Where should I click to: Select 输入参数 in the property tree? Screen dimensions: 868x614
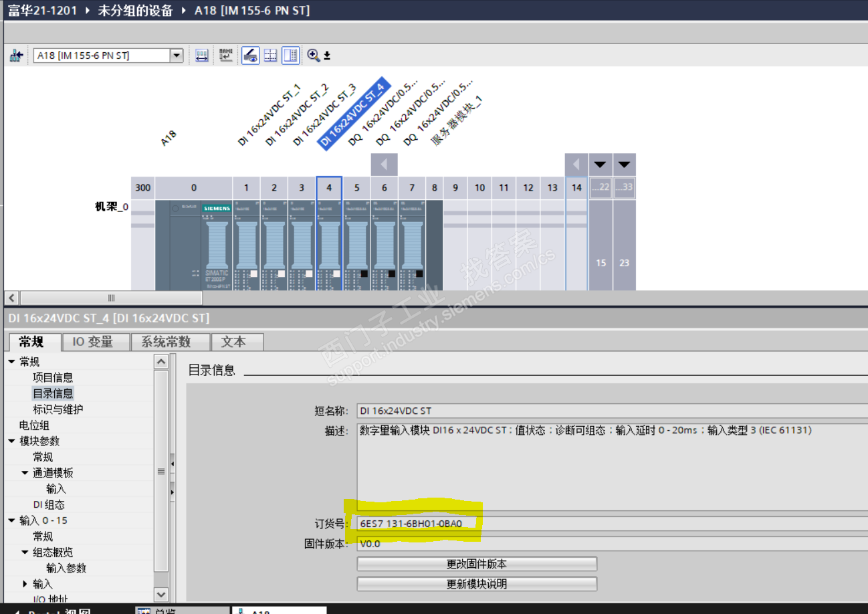66,569
